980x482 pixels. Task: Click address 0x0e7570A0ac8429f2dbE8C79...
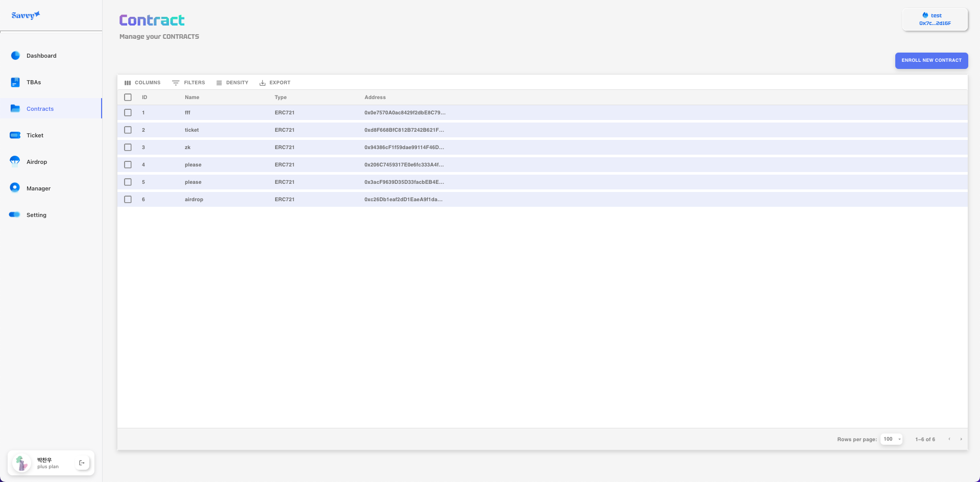(x=405, y=112)
